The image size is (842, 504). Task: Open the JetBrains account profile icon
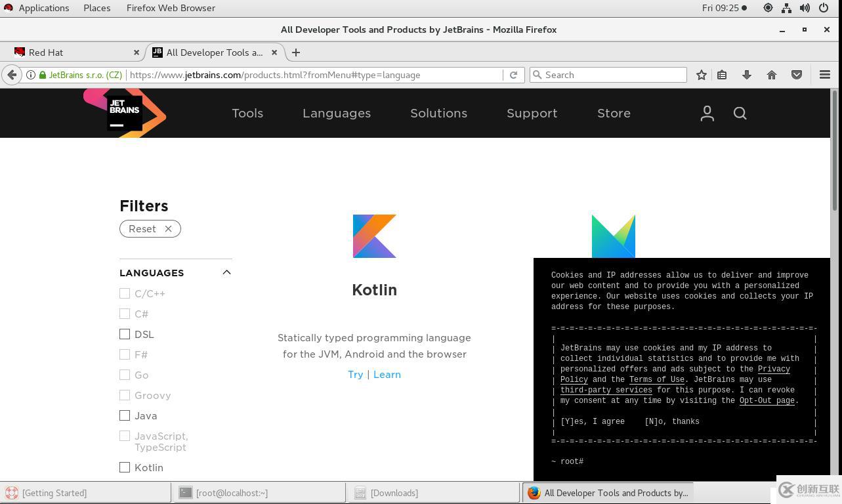tap(707, 114)
